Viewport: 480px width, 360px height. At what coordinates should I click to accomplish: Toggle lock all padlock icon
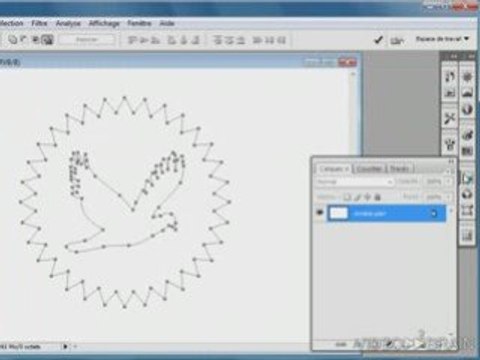coord(378,197)
